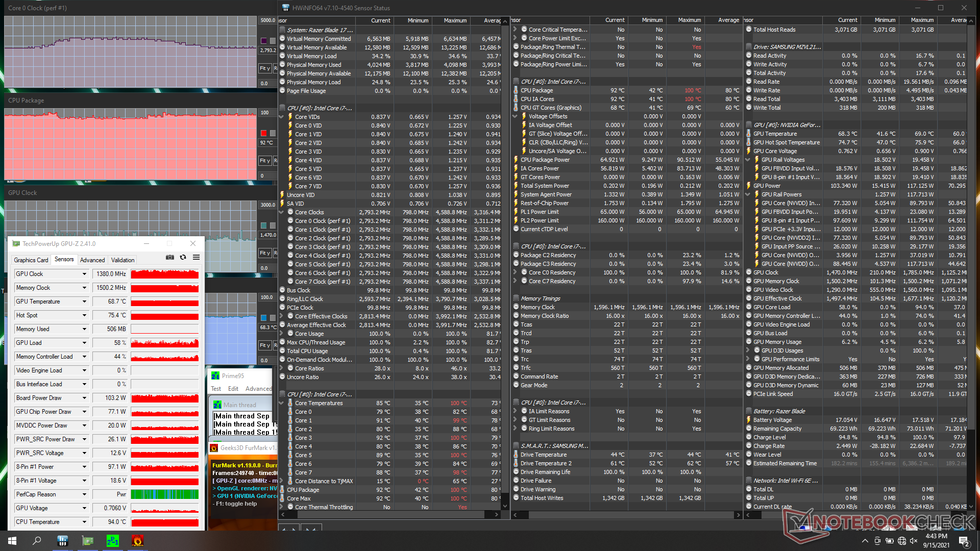
Task: Click the icon beside GPU Power row
Action: point(749,186)
